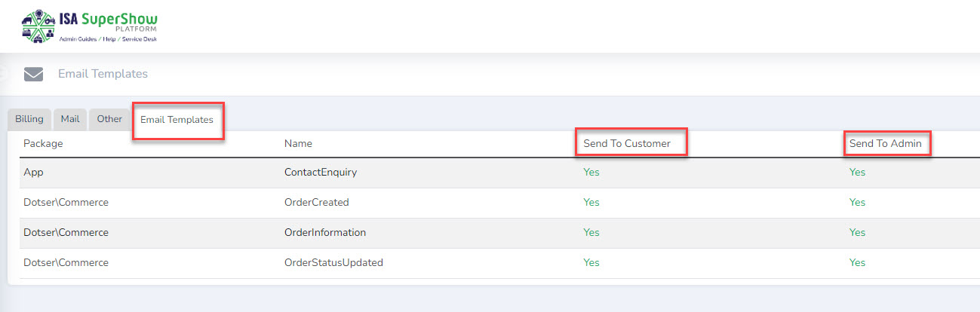Toggle Send To Admin for OrderCreated
The image size is (980, 312).
858,203
